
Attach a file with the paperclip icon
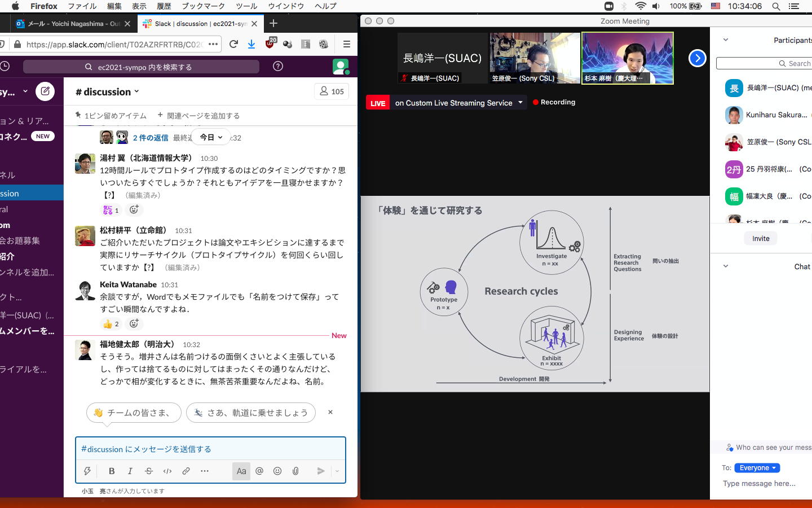(295, 471)
